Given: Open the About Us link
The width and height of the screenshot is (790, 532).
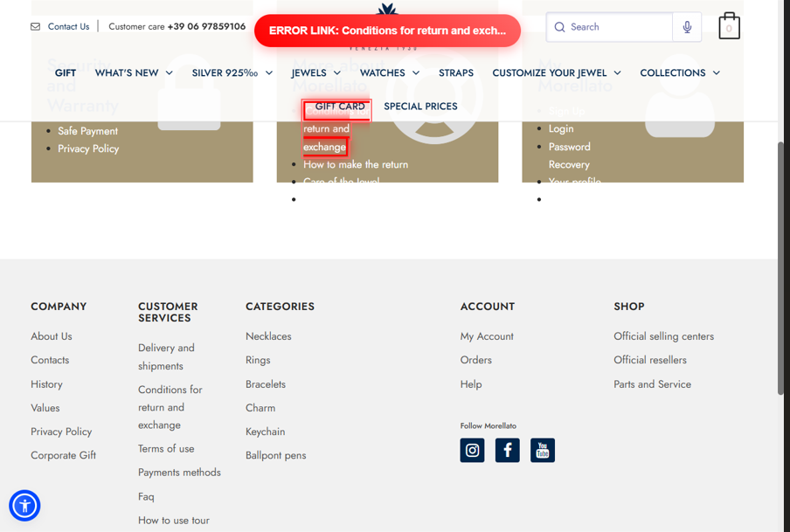Looking at the screenshot, I should [52, 335].
